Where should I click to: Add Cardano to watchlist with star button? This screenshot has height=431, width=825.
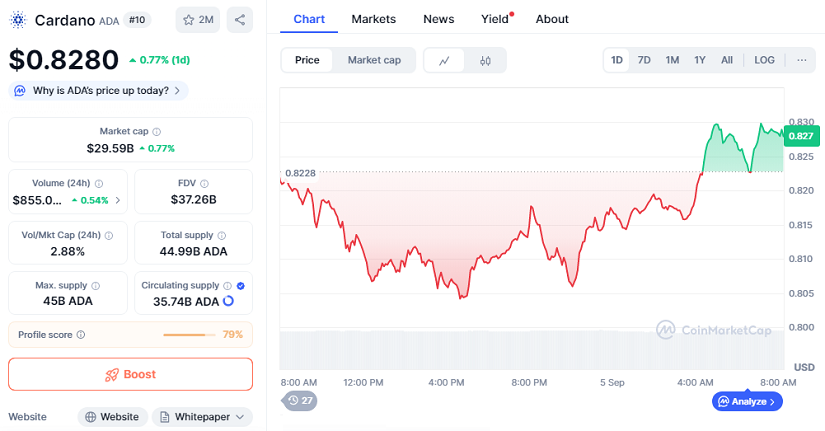pyautogui.click(x=198, y=20)
